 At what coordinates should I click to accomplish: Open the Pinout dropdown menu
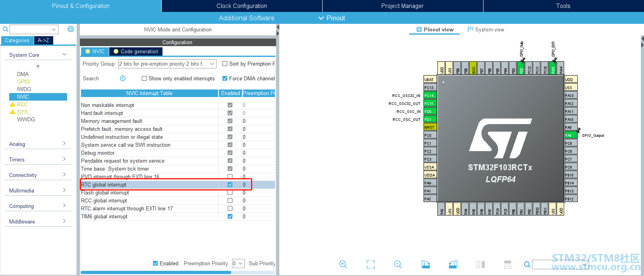pos(332,18)
